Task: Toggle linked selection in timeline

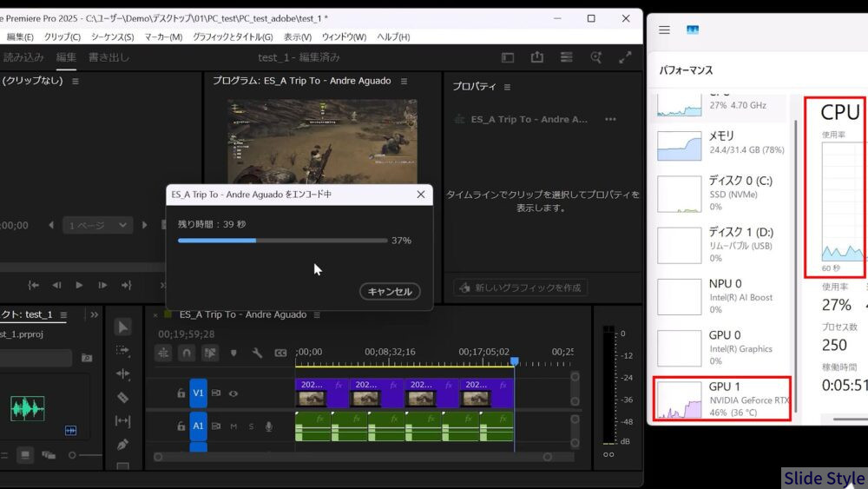Action: 210,353
